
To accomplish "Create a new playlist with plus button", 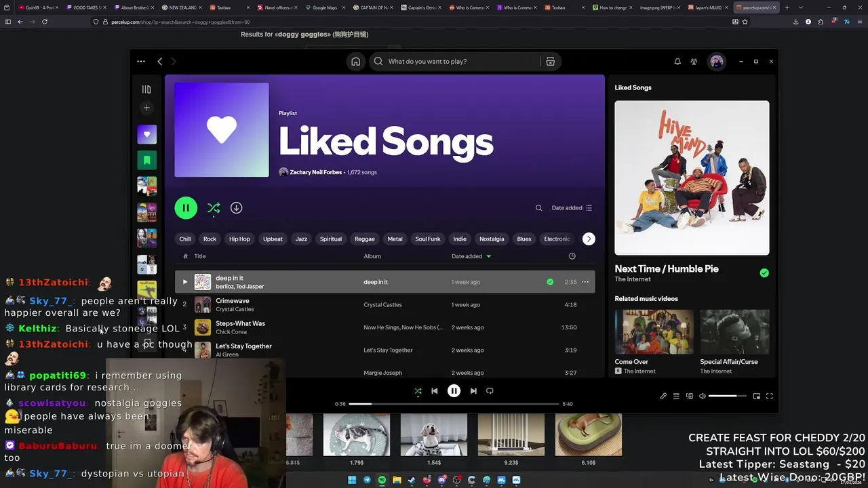I will (146, 108).
